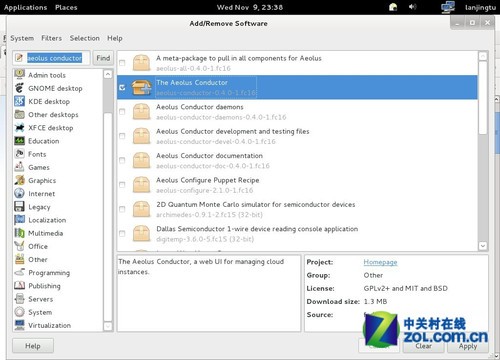
Task: Click the Fonts category icon
Action: [x=20, y=154]
